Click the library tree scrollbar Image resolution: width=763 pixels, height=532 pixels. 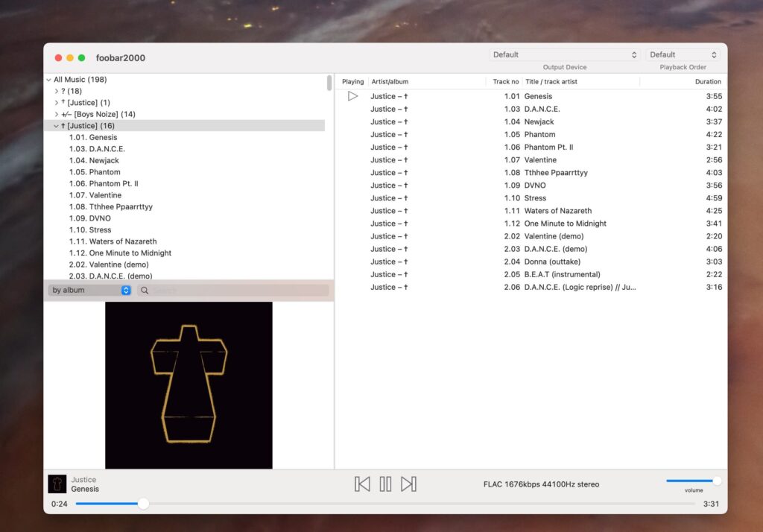[329, 83]
